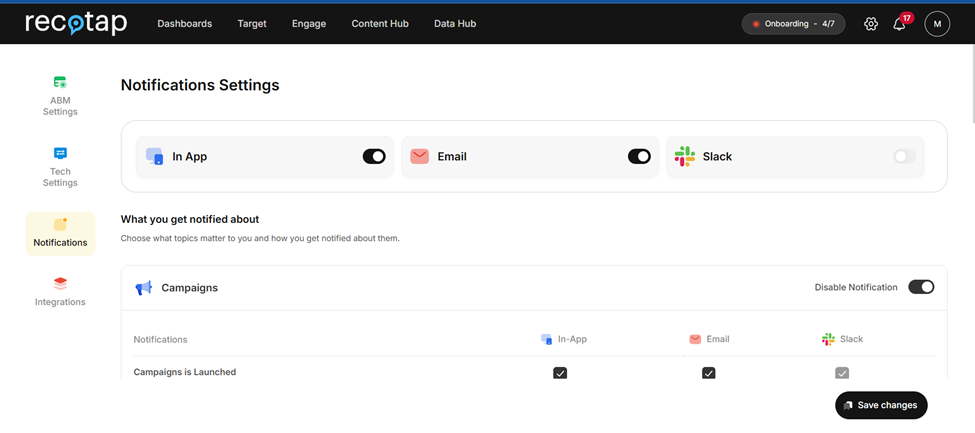Click the Save changes button
The width and height of the screenshot is (975, 433).
[x=881, y=405]
